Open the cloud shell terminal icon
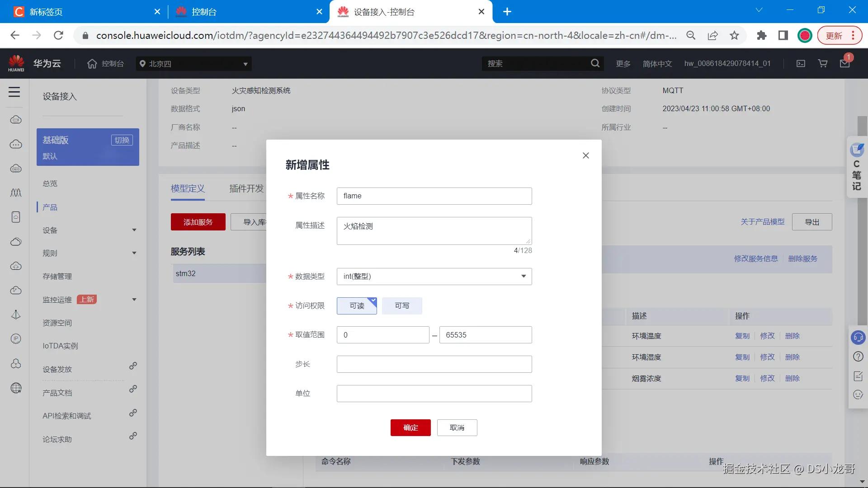Image resolution: width=868 pixels, height=488 pixels. (x=801, y=64)
